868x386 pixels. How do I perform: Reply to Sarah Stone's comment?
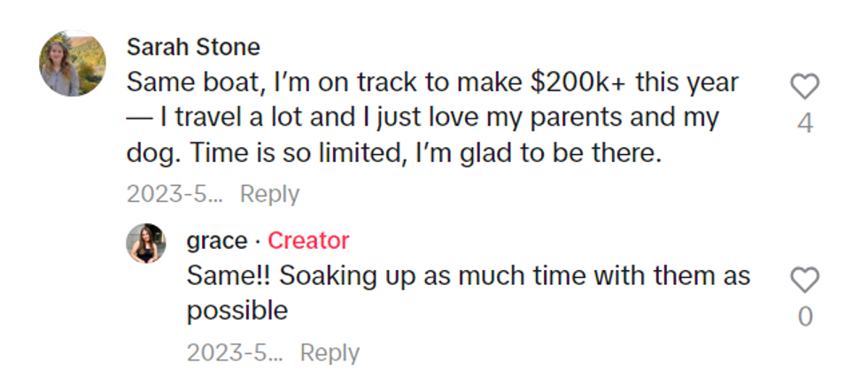[269, 194]
